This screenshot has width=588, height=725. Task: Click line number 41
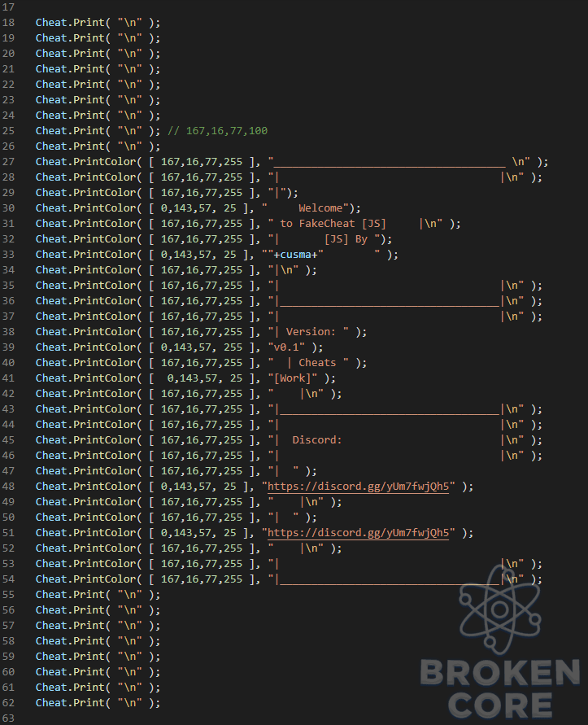tap(8, 378)
